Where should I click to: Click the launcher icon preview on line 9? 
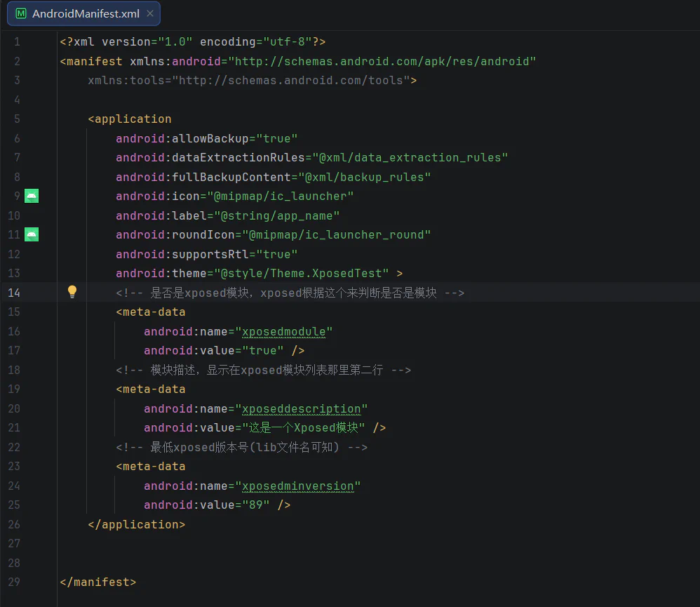[32, 196]
